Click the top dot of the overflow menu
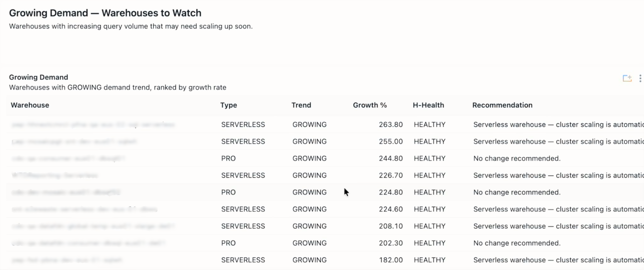The height and width of the screenshot is (270, 644). (641, 76)
